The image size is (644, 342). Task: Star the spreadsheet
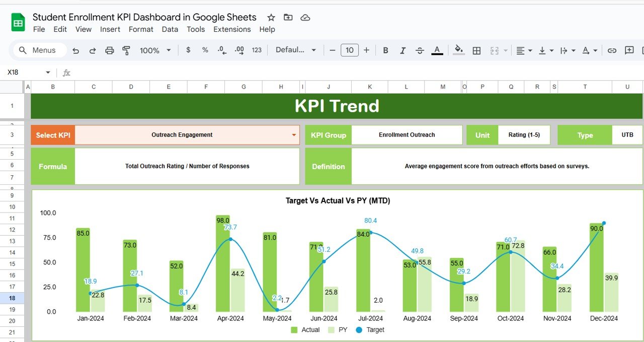[x=271, y=17]
